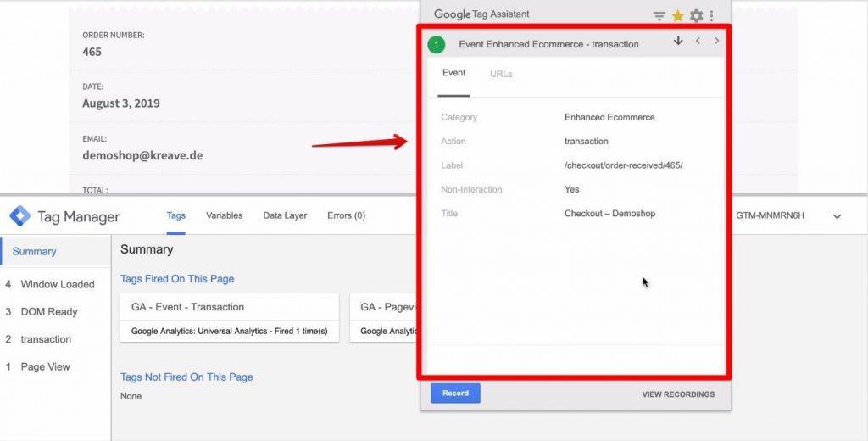Click Tags Not Fired On This Page heading
Viewport: 868px width, 441px height.
[x=186, y=377]
